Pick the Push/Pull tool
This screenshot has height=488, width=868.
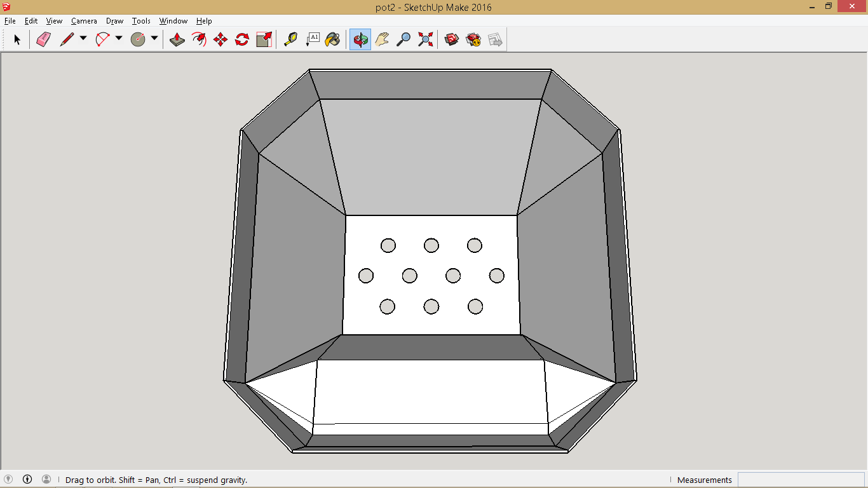[x=177, y=39]
